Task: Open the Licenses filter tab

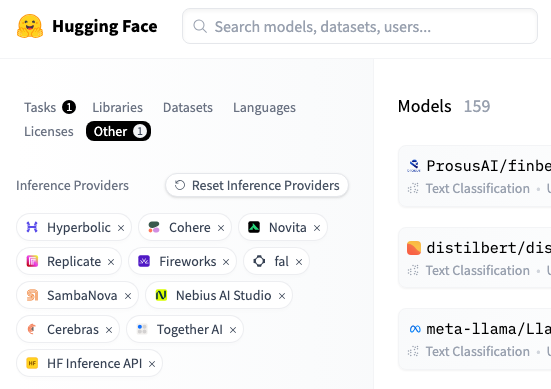Action: pos(49,131)
